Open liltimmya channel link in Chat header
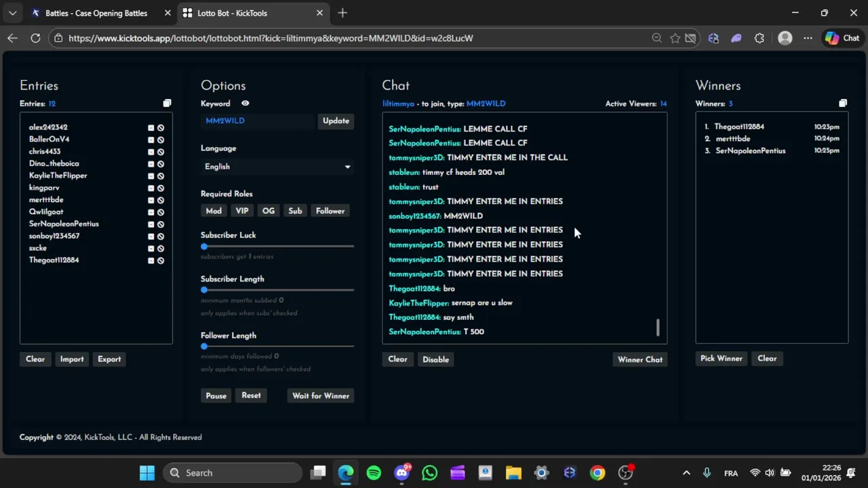 pyautogui.click(x=398, y=104)
